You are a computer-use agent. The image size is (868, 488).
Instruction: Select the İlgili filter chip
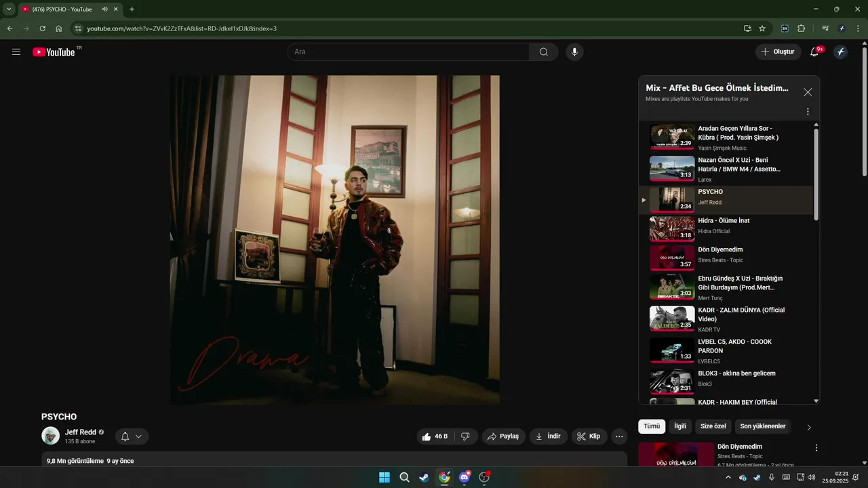tap(680, 426)
